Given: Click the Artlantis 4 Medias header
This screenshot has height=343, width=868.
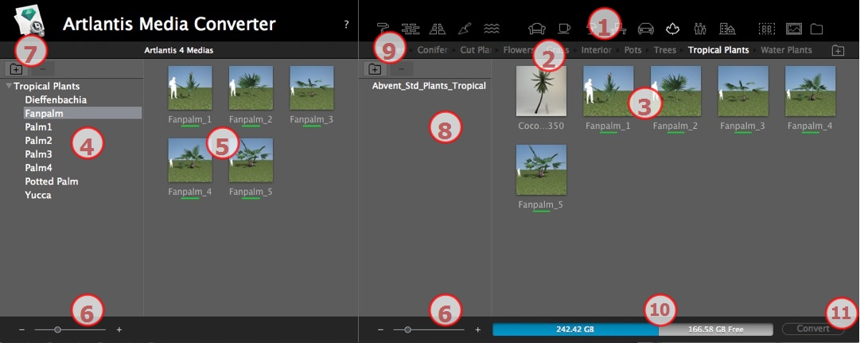Looking at the screenshot, I should coord(179,50).
